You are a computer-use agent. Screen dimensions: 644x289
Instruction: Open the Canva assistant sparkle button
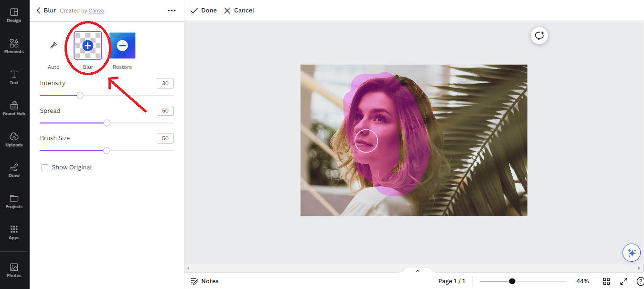point(631,252)
